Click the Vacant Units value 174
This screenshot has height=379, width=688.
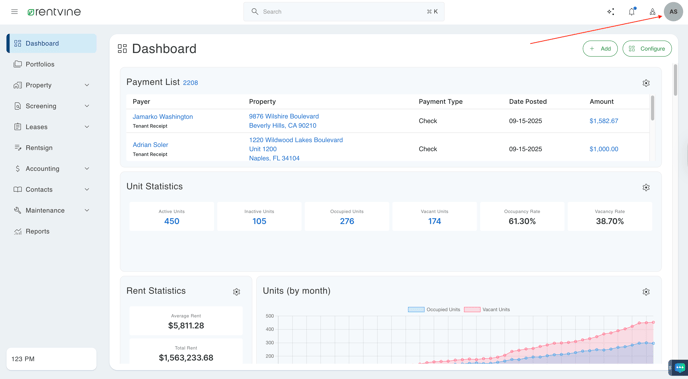434,221
